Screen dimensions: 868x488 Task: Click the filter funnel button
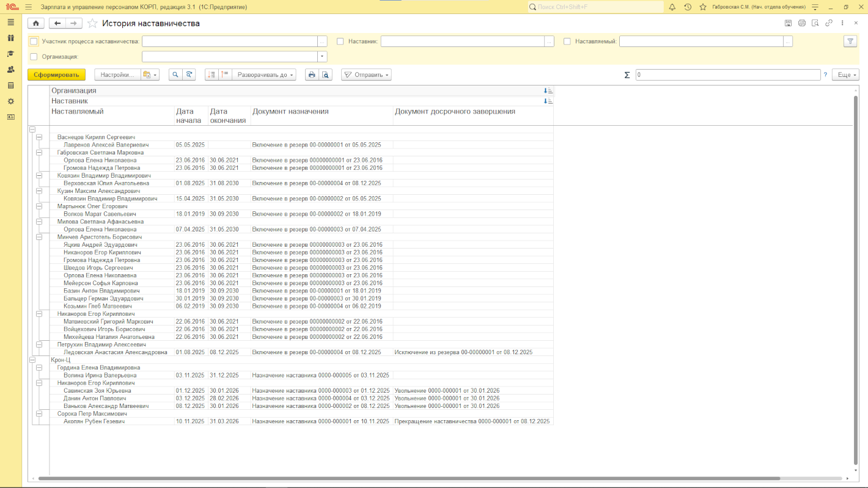point(850,42)
